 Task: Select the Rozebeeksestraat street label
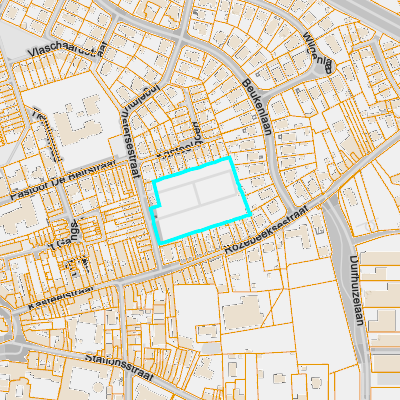coord(266,231)
